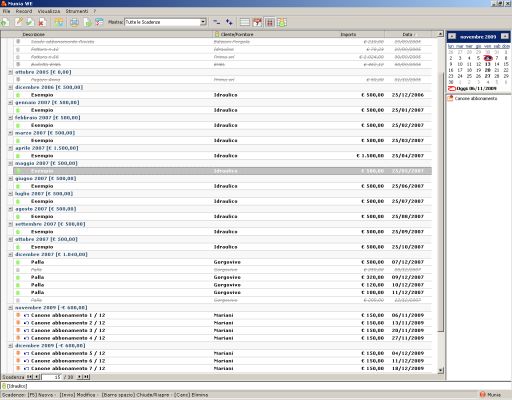Click green status icon of 25/12/2006 Esempio row
The image size is (512, 400).
point(18,95)
